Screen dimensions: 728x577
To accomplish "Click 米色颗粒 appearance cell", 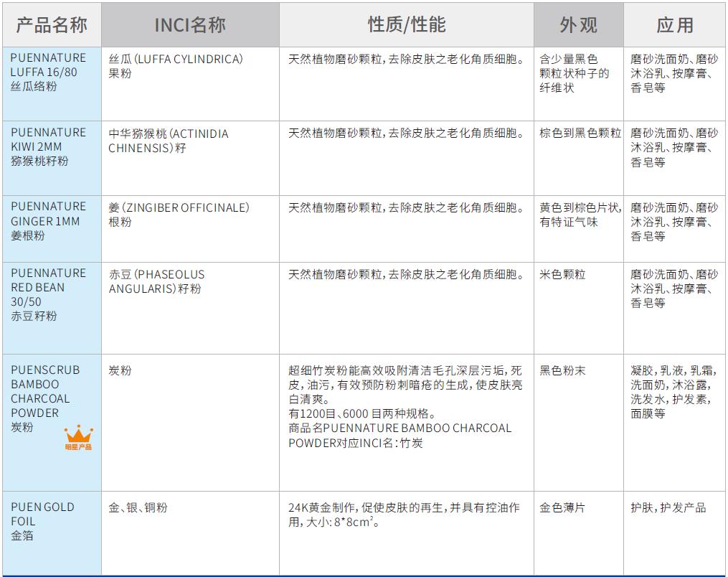I will coord(579,309).
